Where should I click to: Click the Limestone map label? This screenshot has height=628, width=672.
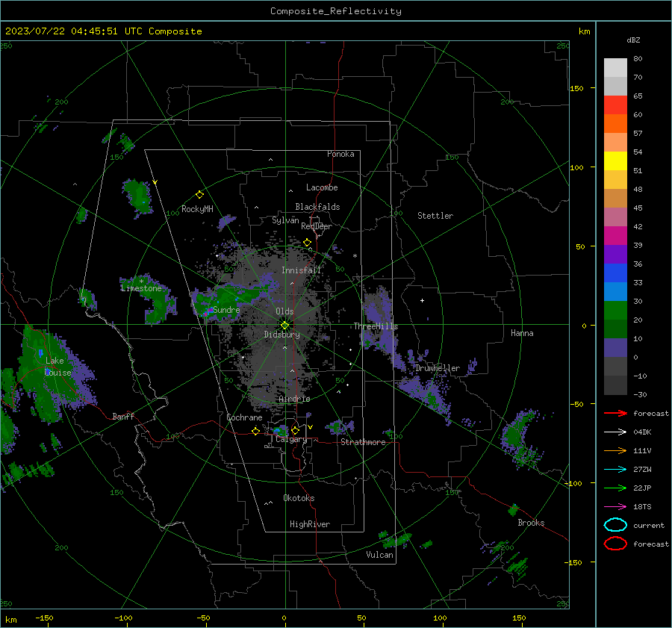[x=141, y=288]
